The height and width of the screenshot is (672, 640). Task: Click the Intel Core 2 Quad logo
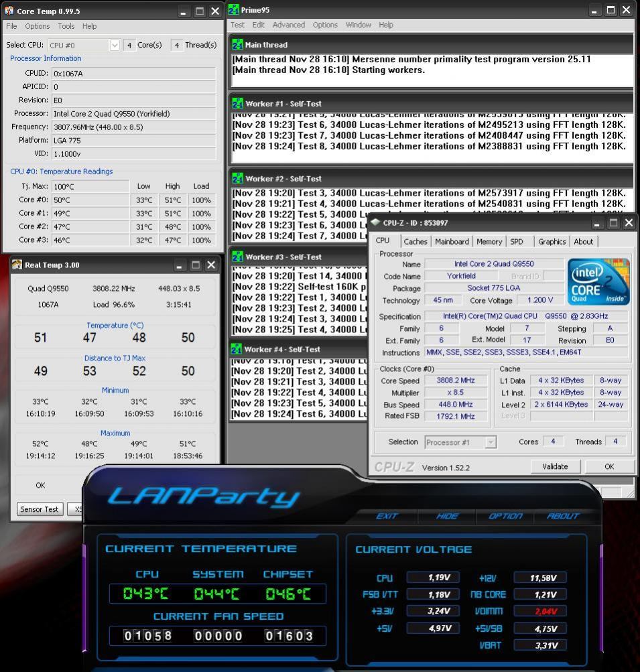click(598, 281)
